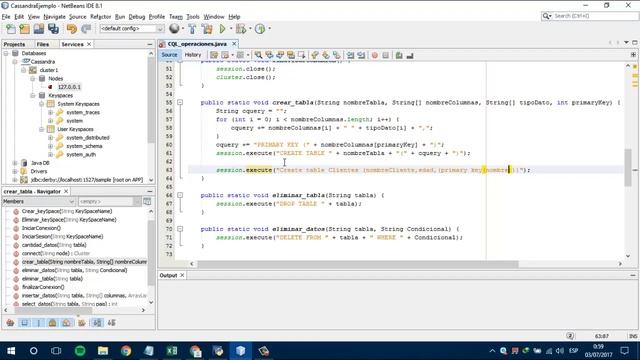Click the Start Macro Recording red circle
This screenshot has height=360, width=640.
pyautogui.click(x=375, y=55)
